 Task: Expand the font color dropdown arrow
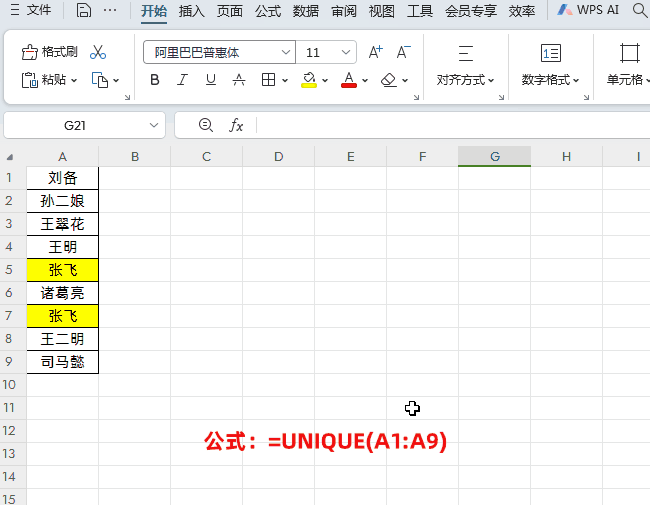365,80
